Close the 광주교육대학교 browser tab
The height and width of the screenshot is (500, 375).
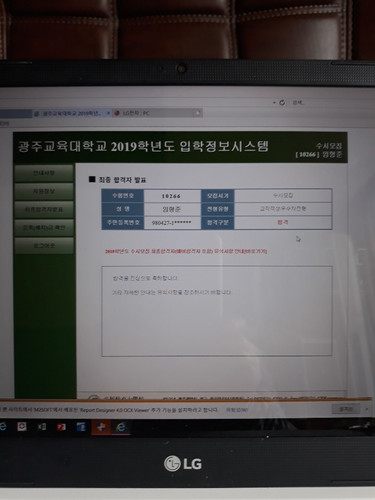coord(108,113)
